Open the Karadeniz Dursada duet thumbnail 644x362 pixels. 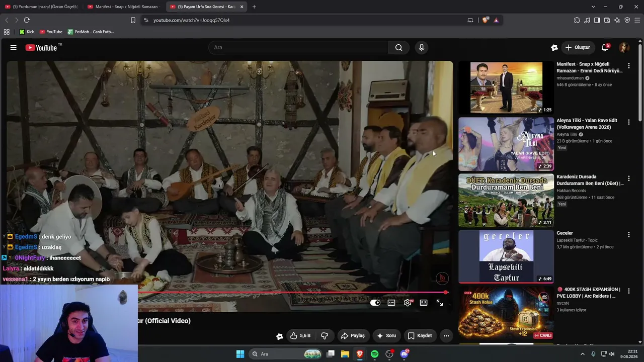(506, 201)
